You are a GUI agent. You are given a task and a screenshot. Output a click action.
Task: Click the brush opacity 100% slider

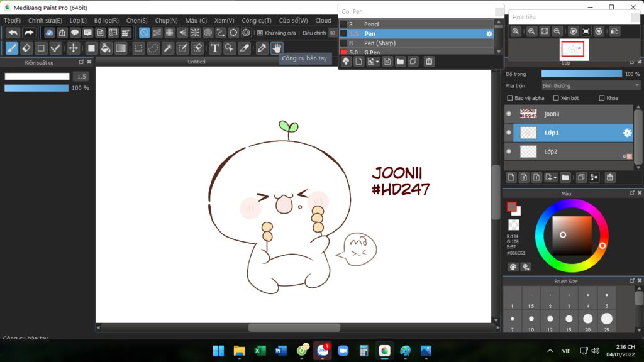pos(36,88)
